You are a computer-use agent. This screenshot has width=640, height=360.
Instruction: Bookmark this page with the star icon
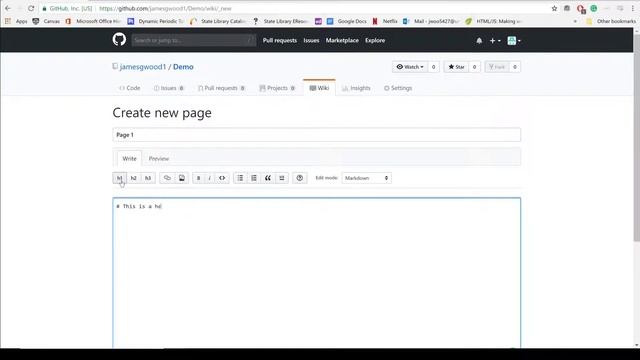coord(554,9)
